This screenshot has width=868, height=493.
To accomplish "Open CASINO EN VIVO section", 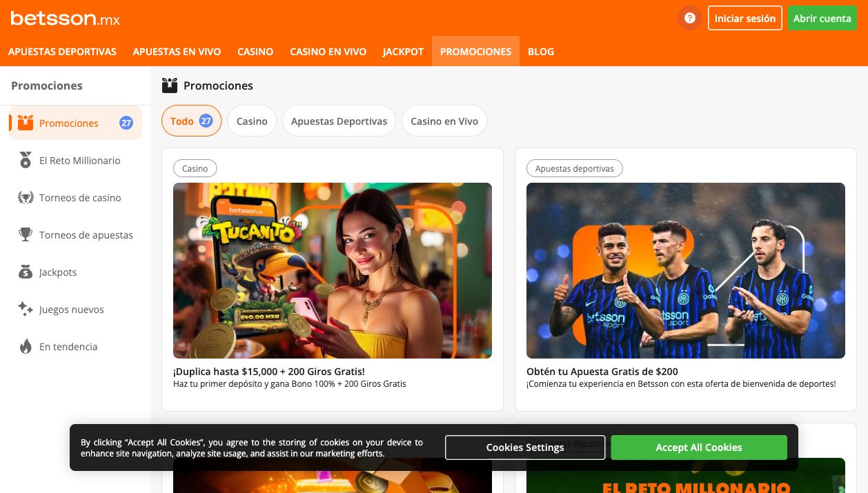I will click(x=328, y=52).
